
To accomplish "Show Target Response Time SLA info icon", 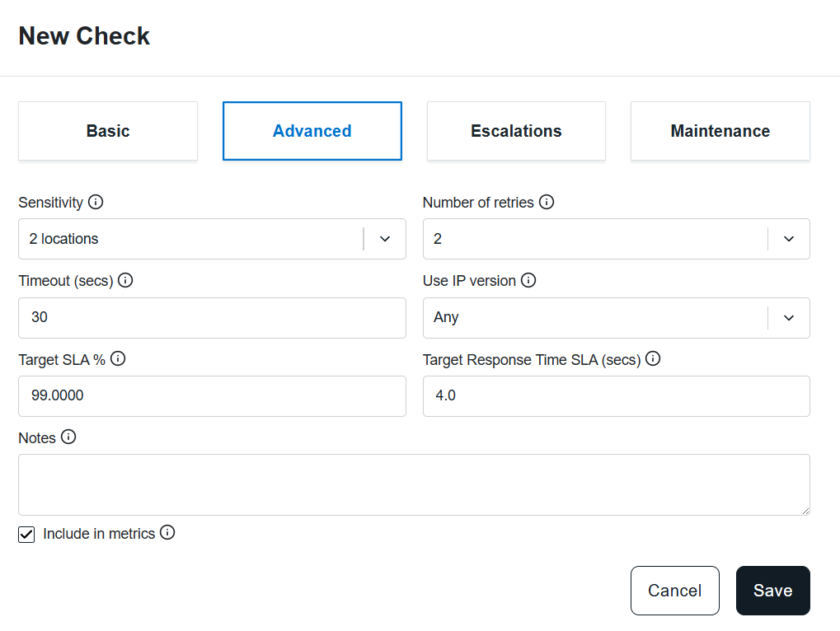I will click(653, 358).
